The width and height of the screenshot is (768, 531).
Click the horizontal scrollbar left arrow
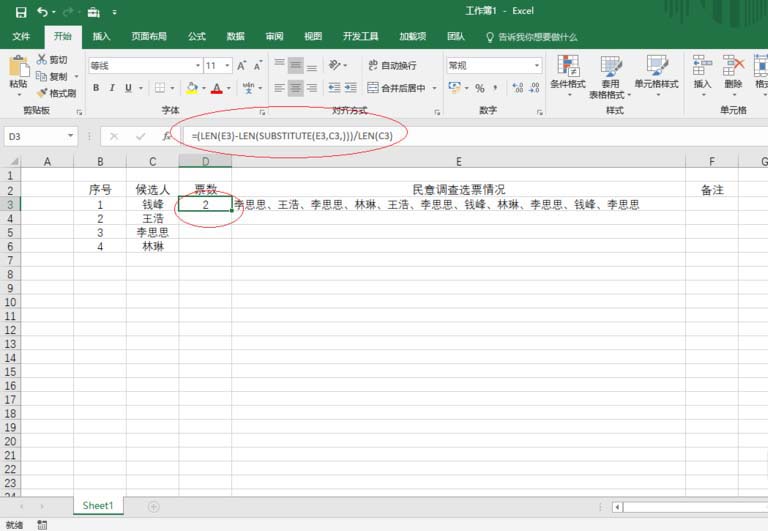617,507
